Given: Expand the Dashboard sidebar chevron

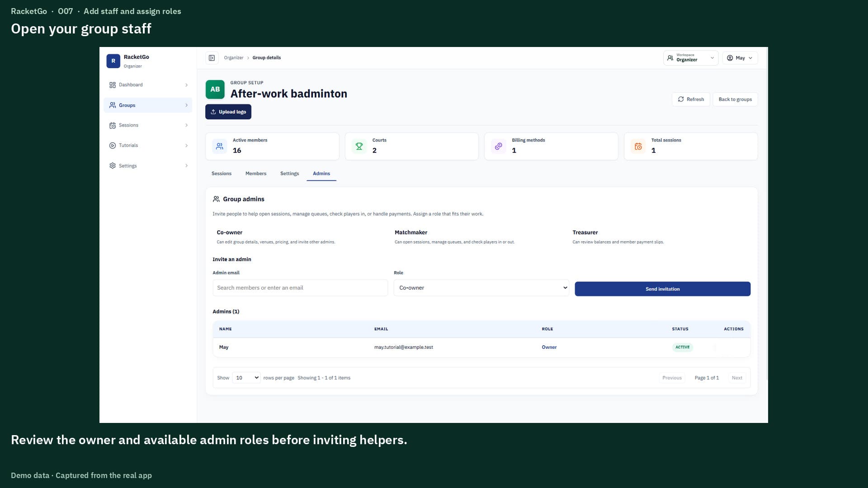Looking at the screenshot, I should click(x=186, y=85).
